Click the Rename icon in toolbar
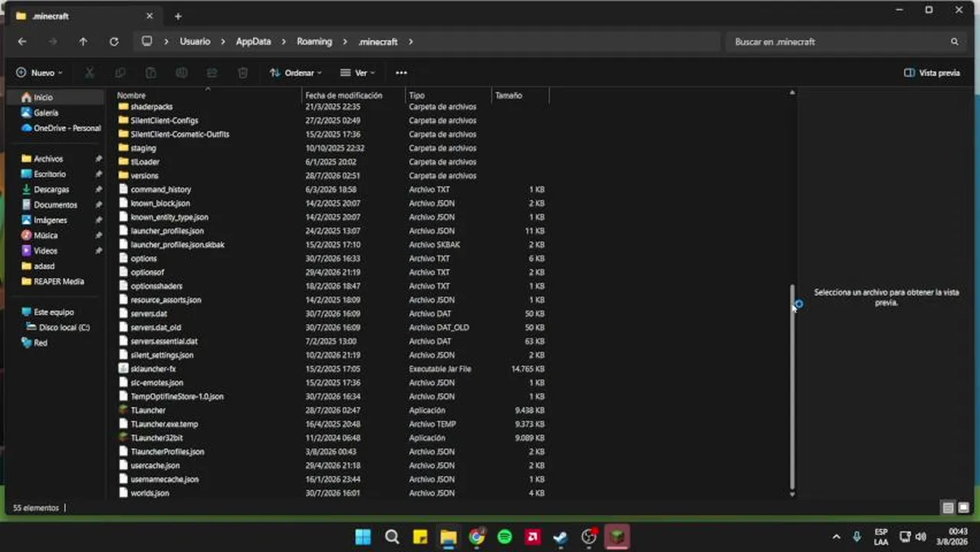 click(x=182, y=73)
